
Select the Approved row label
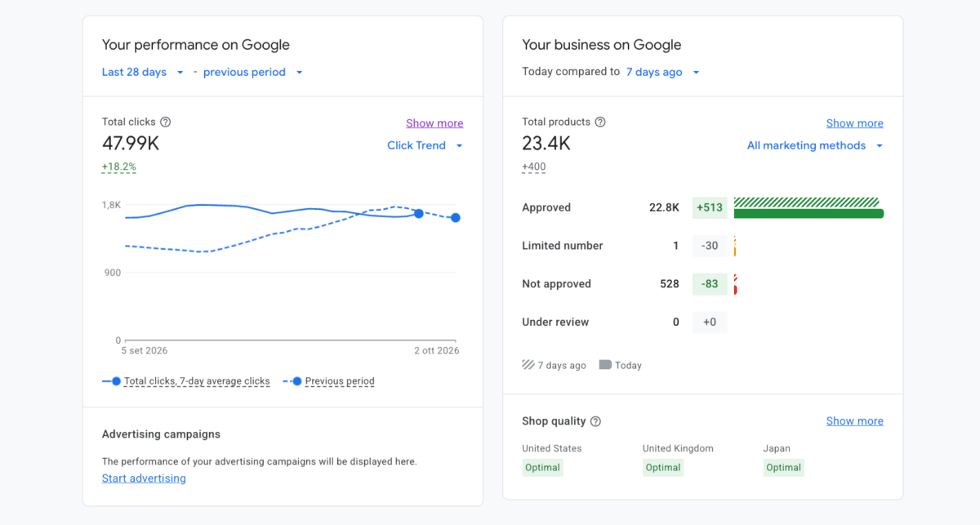coord(546,207)
